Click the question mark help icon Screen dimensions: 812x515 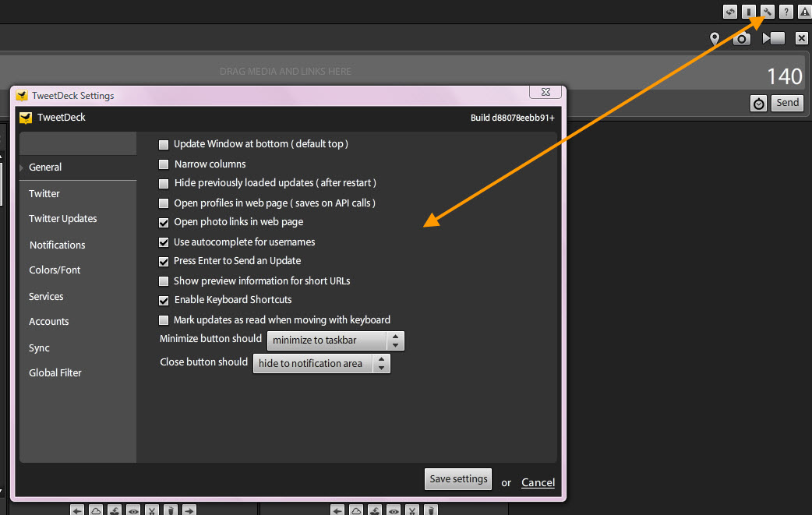[x=786, y=12]
